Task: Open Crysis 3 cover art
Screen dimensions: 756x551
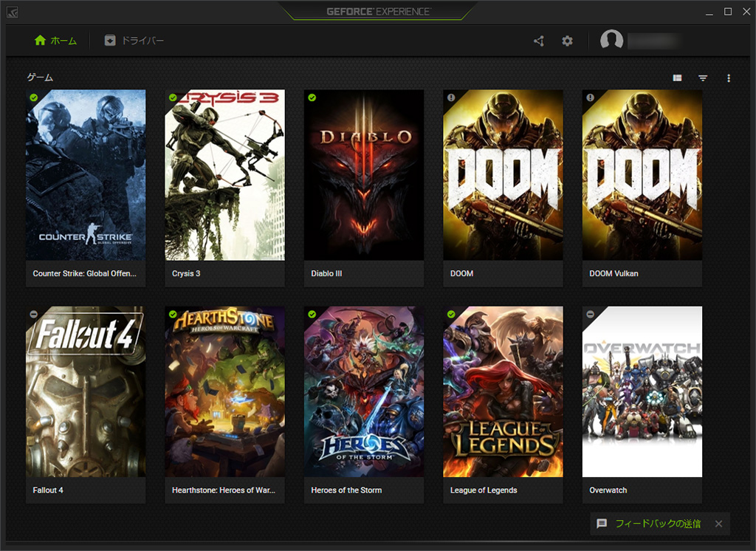Action: coord(224,175)
